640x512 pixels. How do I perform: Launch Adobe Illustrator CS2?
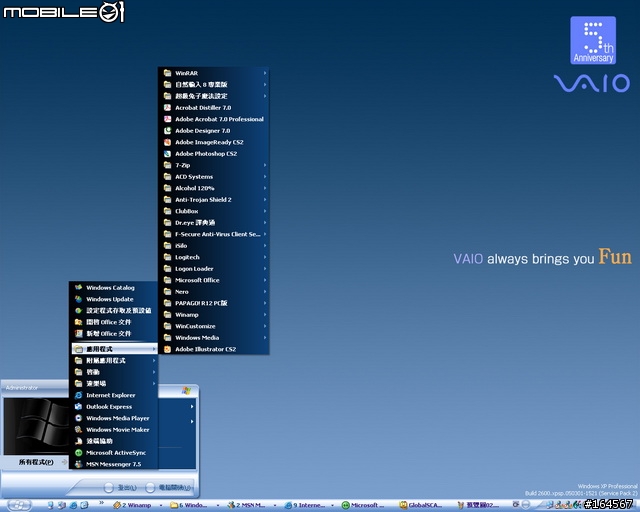pos(213,349)
